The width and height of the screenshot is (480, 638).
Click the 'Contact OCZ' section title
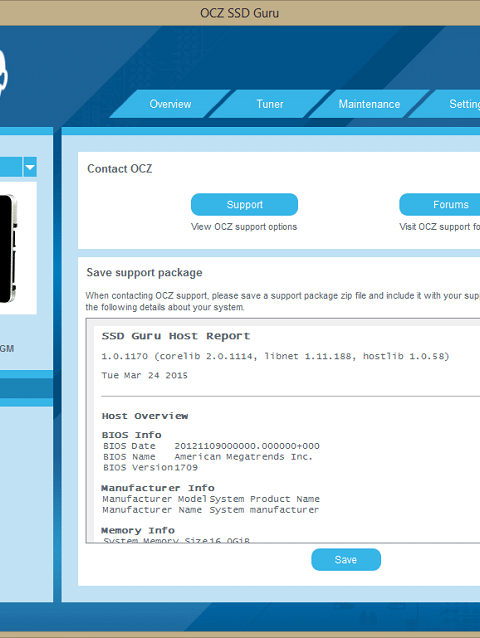pyautogui.click(x=120, y=169)
